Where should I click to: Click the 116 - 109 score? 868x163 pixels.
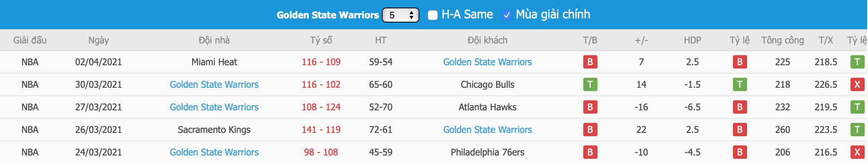click(321, 62)
